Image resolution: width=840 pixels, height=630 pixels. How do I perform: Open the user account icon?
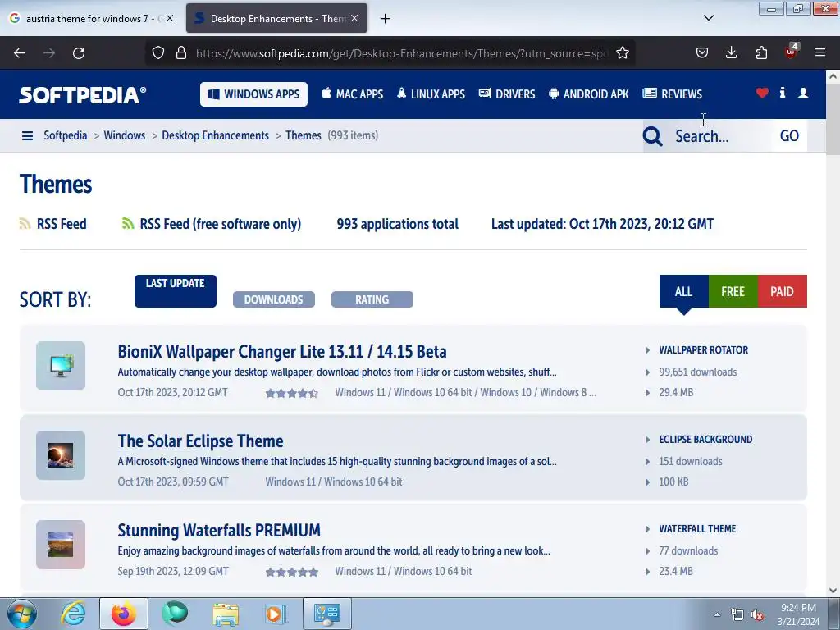coord(803,94)
